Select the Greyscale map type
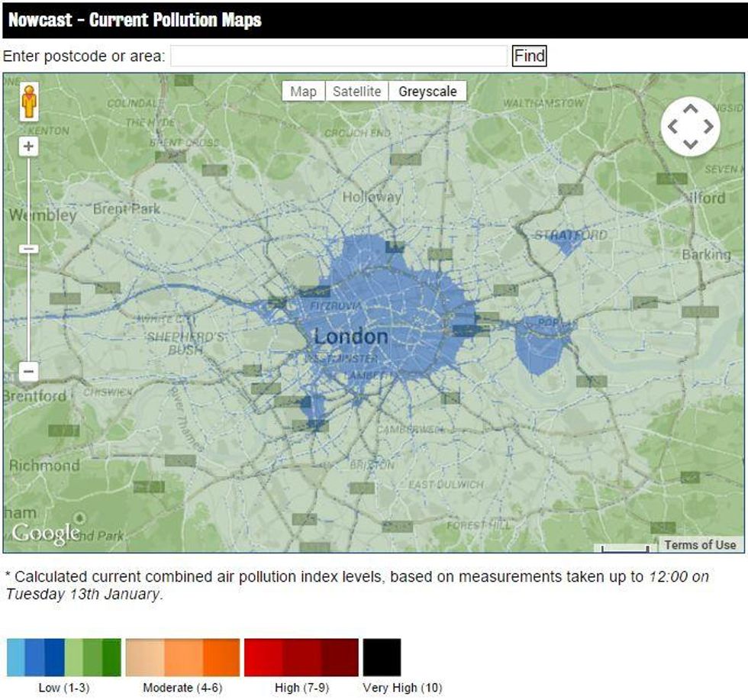Screen dimensions: 748x700 tap(427, 92)
